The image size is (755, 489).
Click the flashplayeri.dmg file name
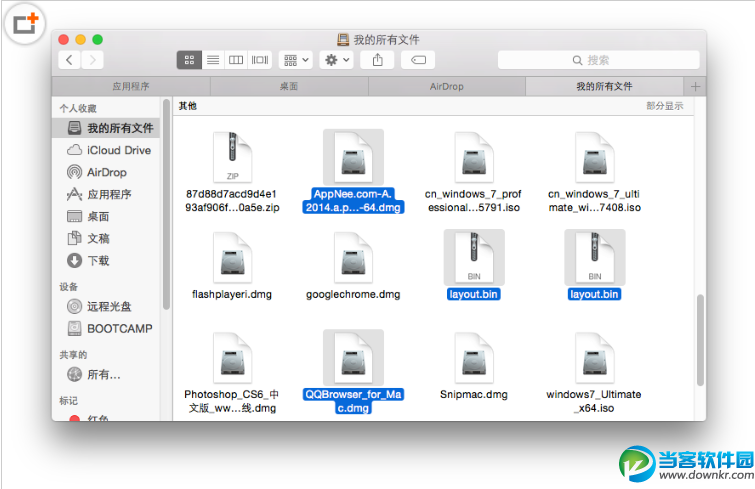[232, 295]
